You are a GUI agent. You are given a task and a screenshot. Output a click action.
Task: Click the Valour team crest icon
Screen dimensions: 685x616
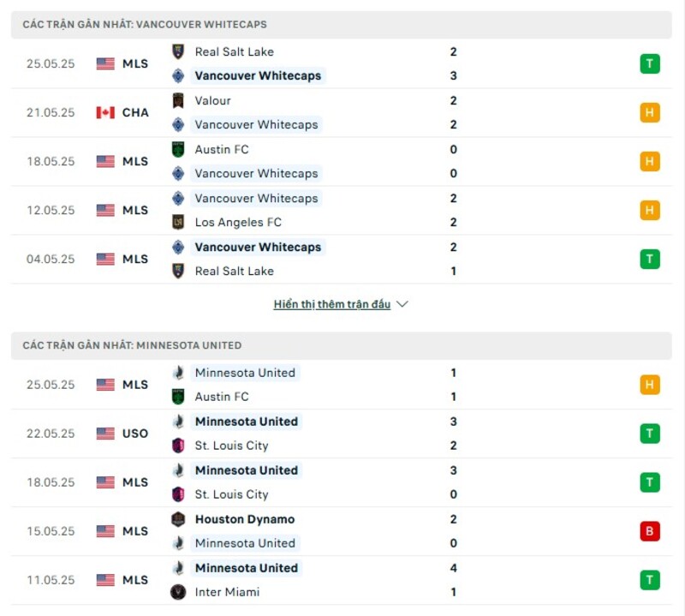(x=178, y=100)
